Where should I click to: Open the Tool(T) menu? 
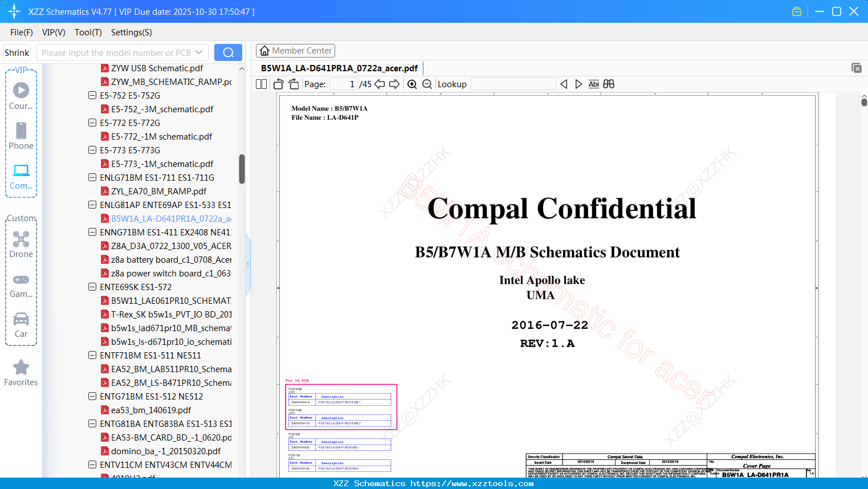click(x=88, y=32)
